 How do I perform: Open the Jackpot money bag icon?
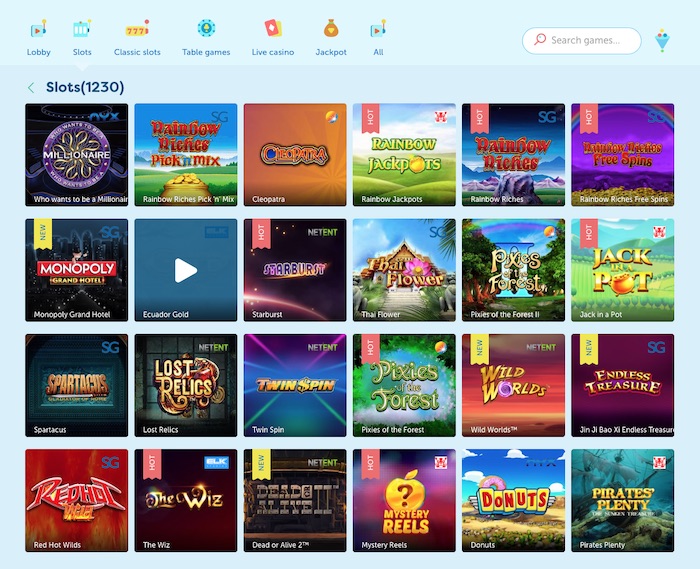click(x=331, y=28)
